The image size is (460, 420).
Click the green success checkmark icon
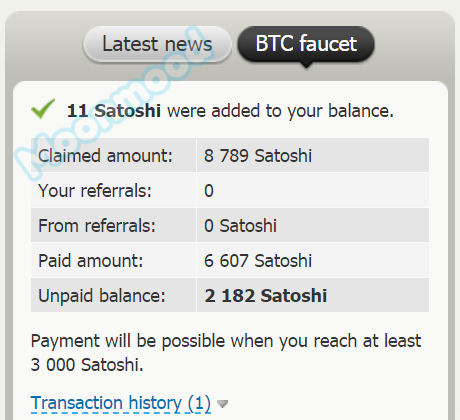[x=43, y=109]
